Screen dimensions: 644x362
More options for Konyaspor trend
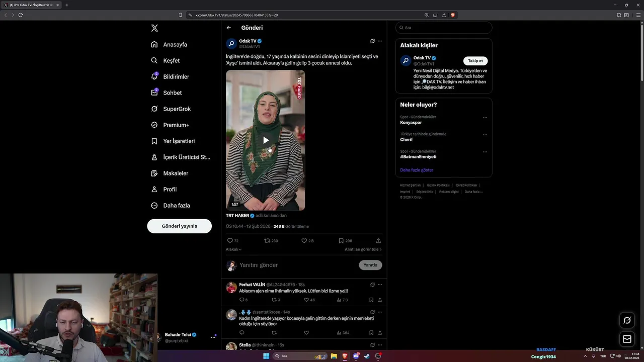click(x=485, y=118)
